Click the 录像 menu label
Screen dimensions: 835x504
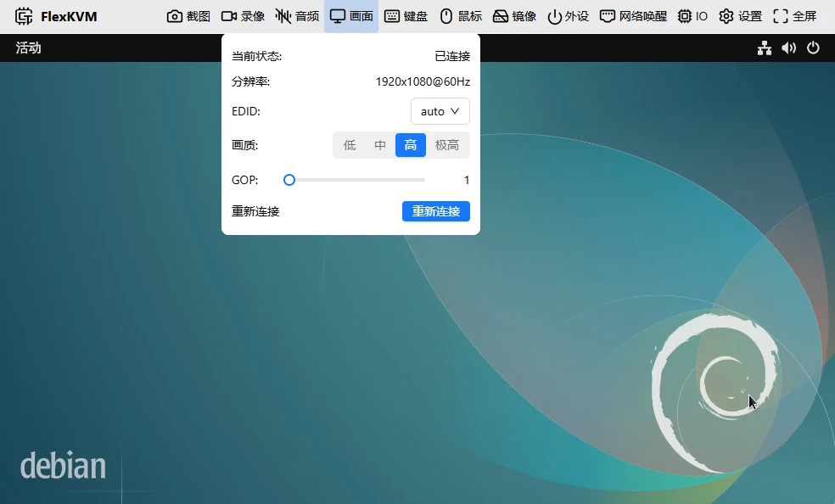click(x=253, y=16)
